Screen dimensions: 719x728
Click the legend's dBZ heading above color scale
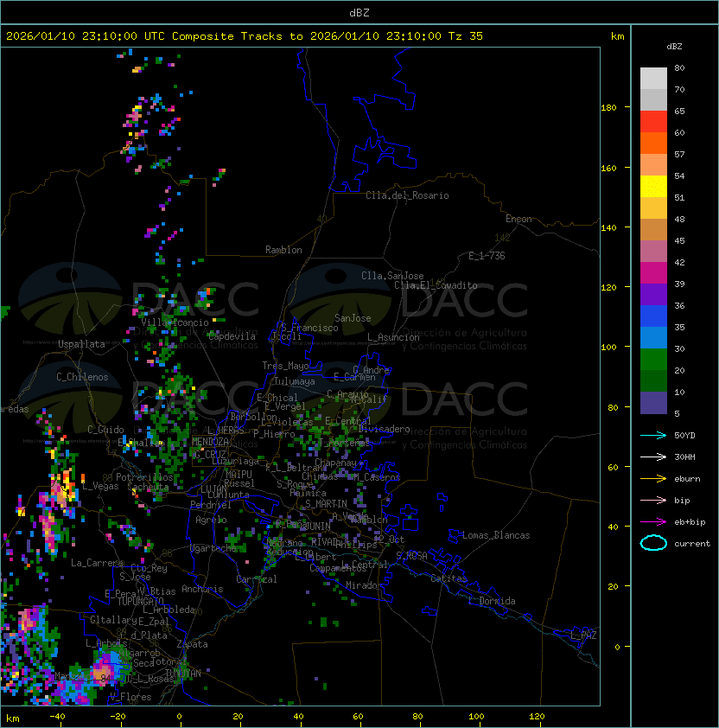pos(674,47)
